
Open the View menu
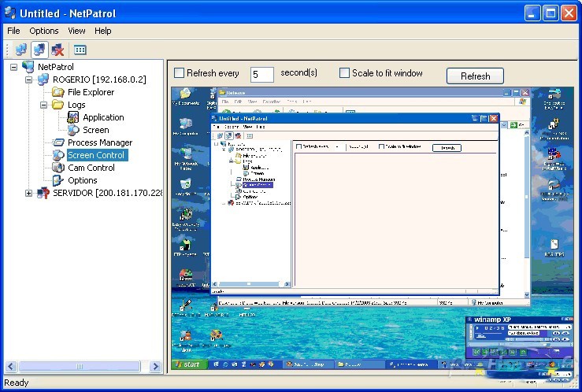coord(76,31)
